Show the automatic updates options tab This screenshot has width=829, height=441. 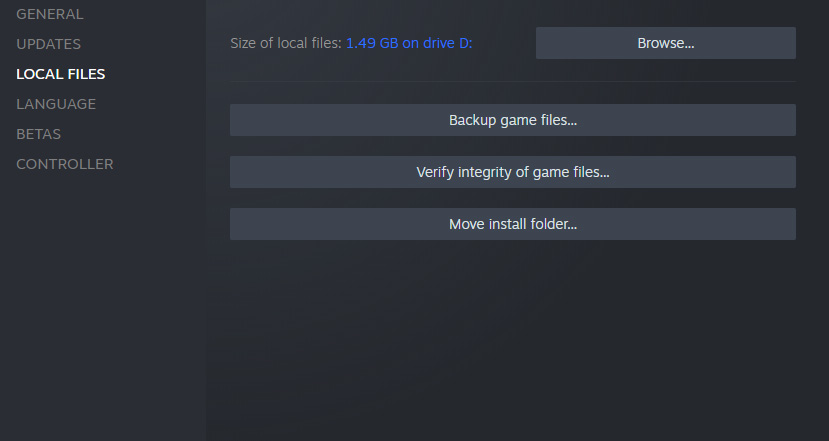[49, 44]
